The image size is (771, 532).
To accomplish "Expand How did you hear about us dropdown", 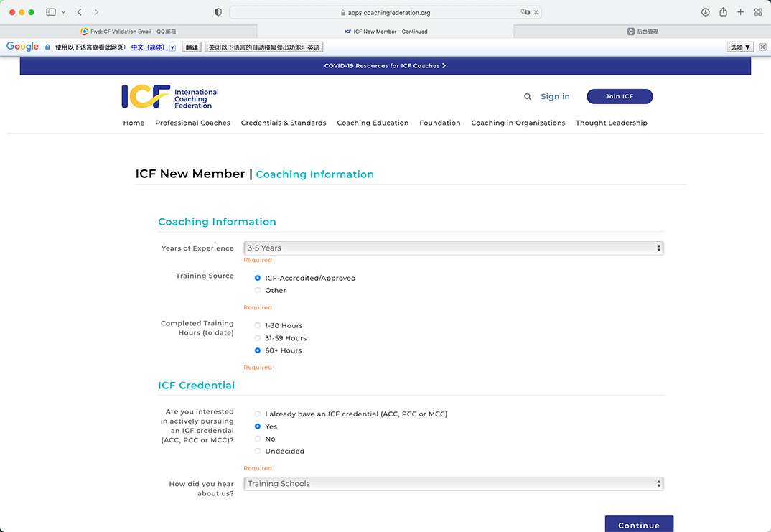I will 454,484.
